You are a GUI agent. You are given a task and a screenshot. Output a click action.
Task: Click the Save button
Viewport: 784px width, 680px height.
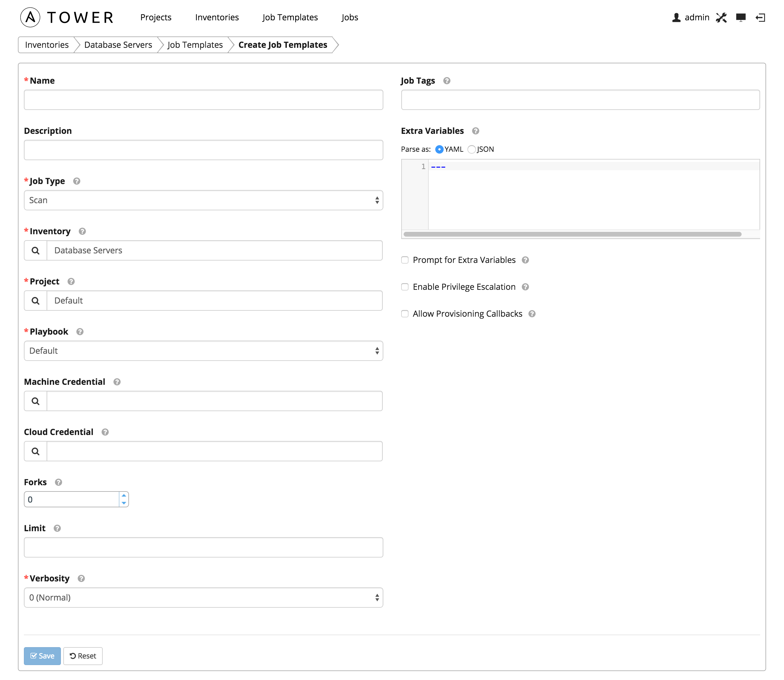(42, 656)
